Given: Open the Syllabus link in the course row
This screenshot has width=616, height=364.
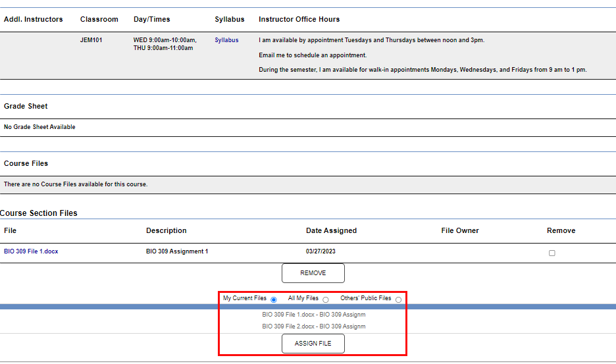Looking at the screenshot, I should point(226,40).
